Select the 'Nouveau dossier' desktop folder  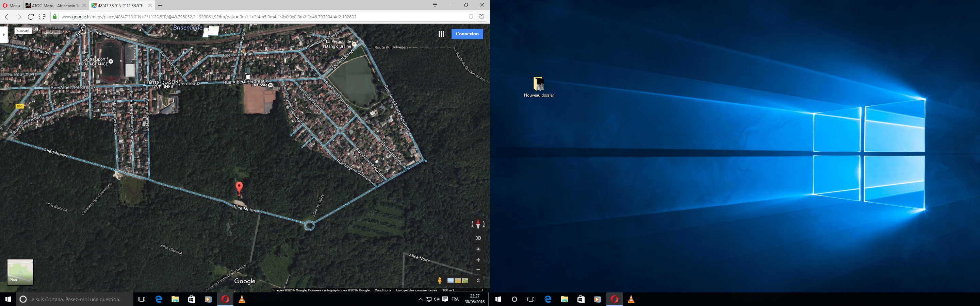[539, 87]
